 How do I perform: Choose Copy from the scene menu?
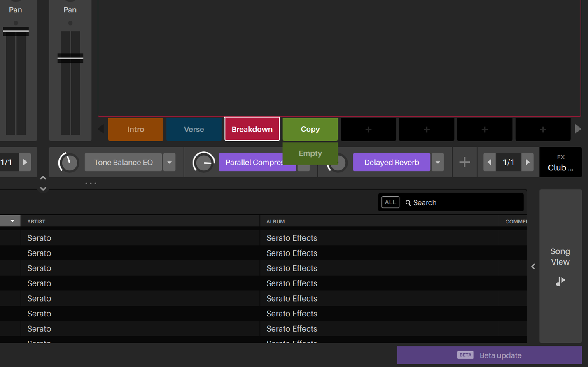pos(310,129)
